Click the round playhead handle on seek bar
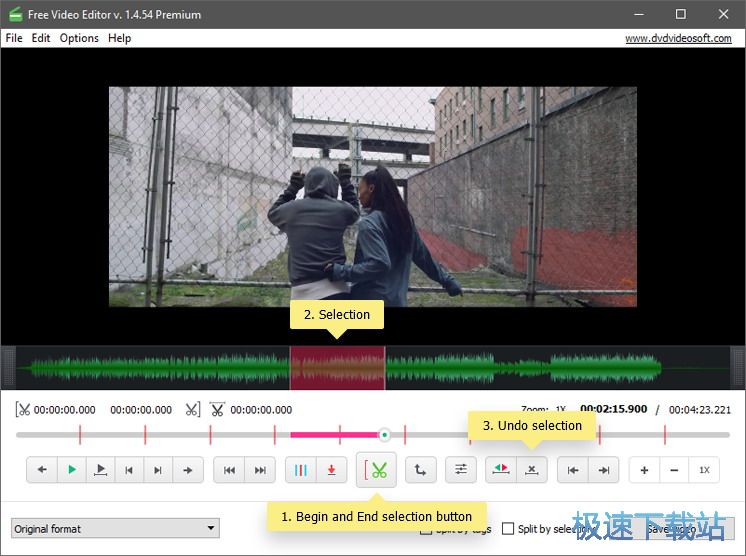The image size is (746, 556). 384,434
